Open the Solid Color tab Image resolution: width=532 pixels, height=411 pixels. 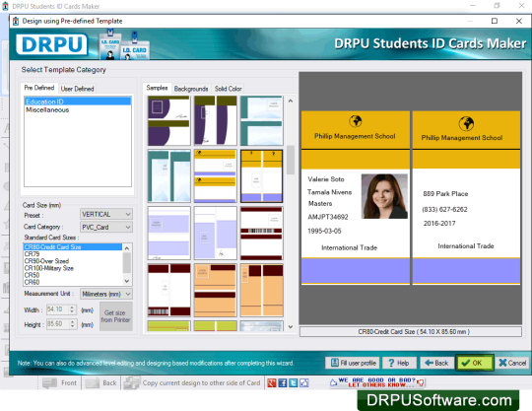(x=228, y=89)
